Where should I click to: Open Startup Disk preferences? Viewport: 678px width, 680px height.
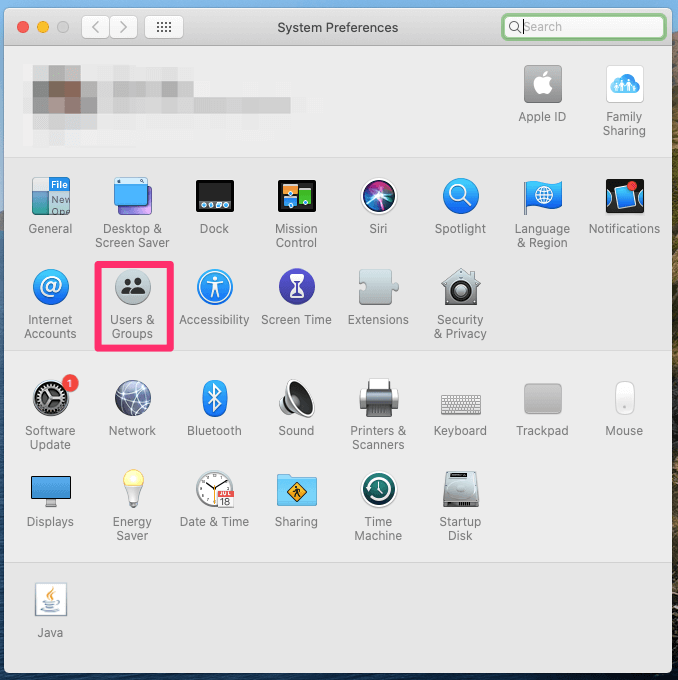[461, 489]
